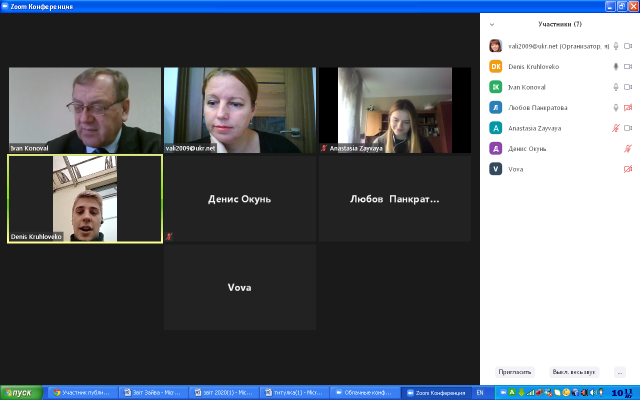The width and height of the screenshot is (640, 400).
Task: Click the microphone icon for vali2009@ukr.net
Action: (x=616, y=46)
